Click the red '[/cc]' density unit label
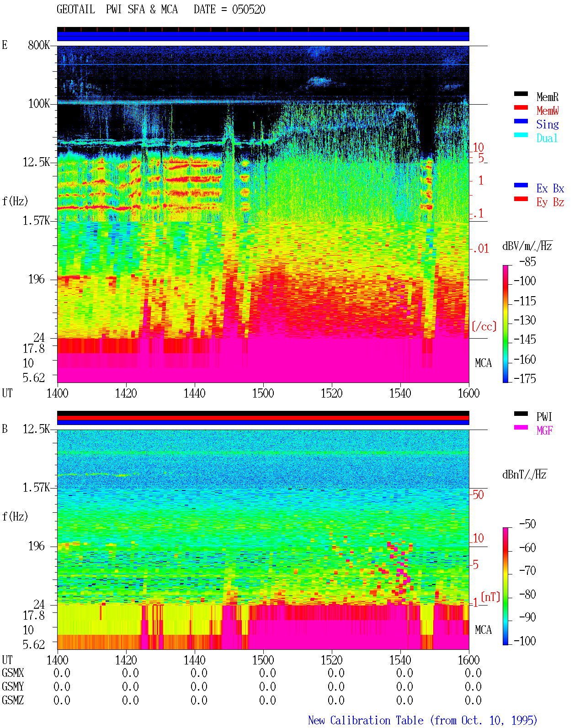The image size is (585, 728). 484,326
